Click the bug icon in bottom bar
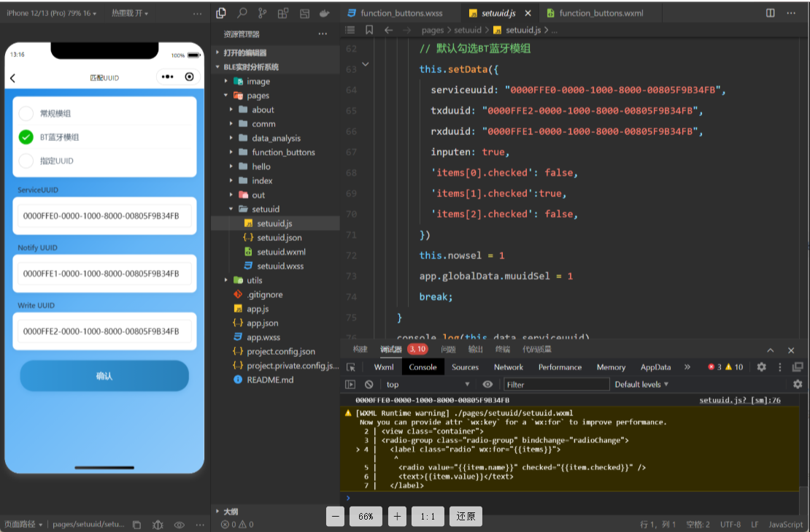Viewport: 810px width, 532px height. click(158, 525)
